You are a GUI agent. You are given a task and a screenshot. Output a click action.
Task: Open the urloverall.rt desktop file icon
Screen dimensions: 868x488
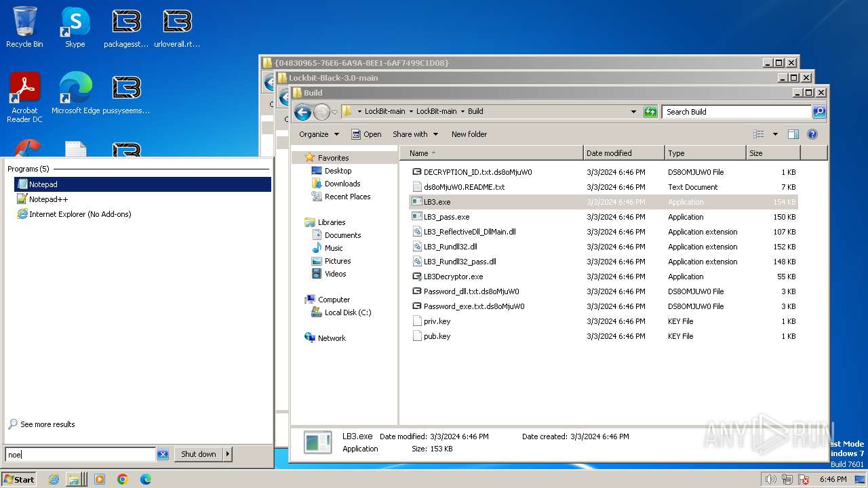(177, 28)
